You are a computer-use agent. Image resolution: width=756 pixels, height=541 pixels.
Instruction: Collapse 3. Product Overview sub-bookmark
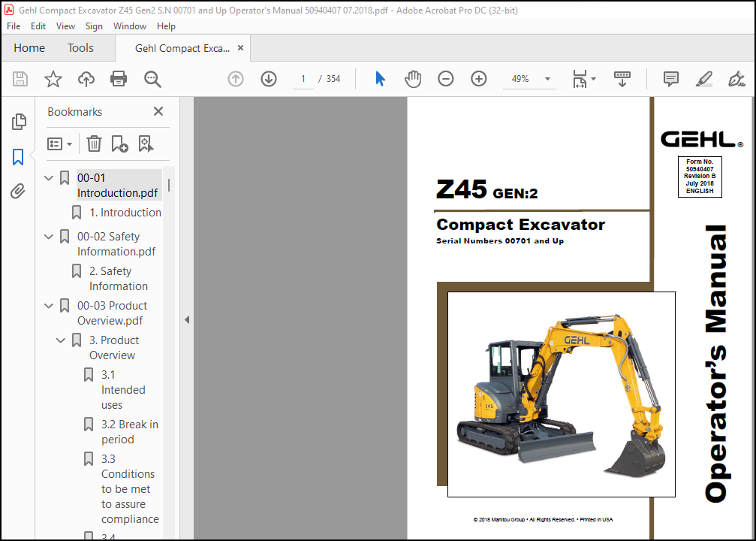[61, 340]
